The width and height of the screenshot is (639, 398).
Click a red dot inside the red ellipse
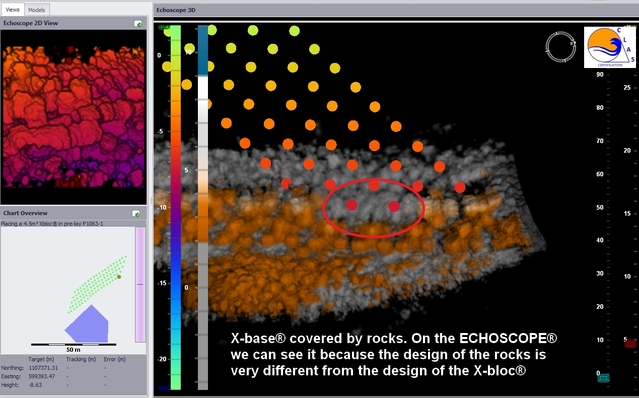click(x=352, y=205)
